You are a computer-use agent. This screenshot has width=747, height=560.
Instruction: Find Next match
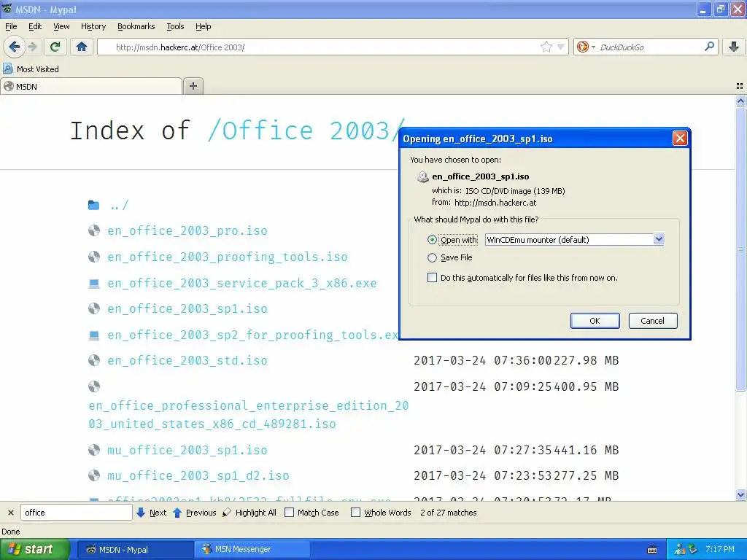click(x=151, y=513)
